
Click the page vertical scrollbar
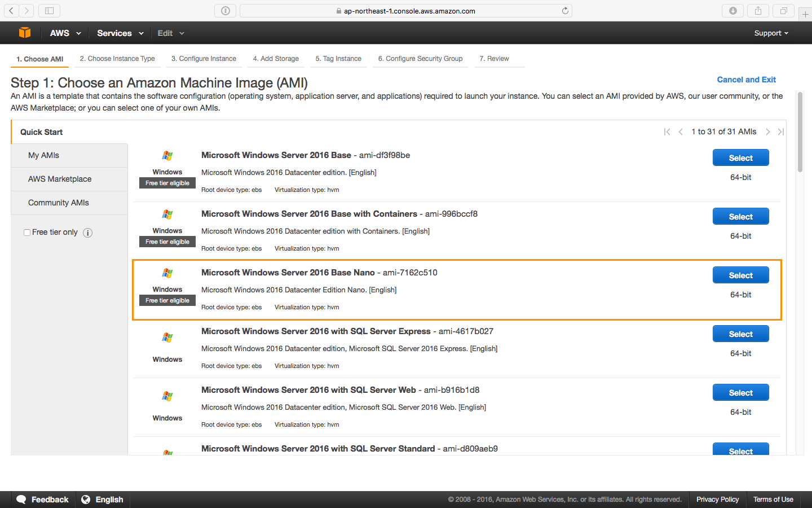click(800, 132)
